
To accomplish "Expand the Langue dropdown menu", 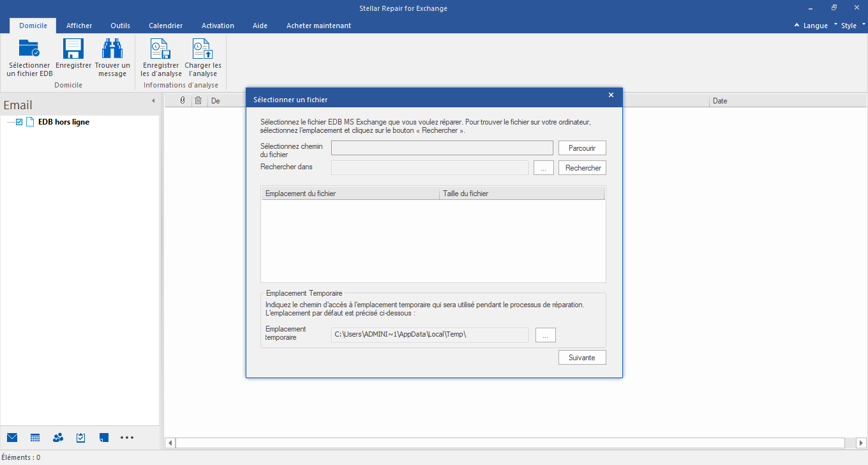I will [815, 26].
